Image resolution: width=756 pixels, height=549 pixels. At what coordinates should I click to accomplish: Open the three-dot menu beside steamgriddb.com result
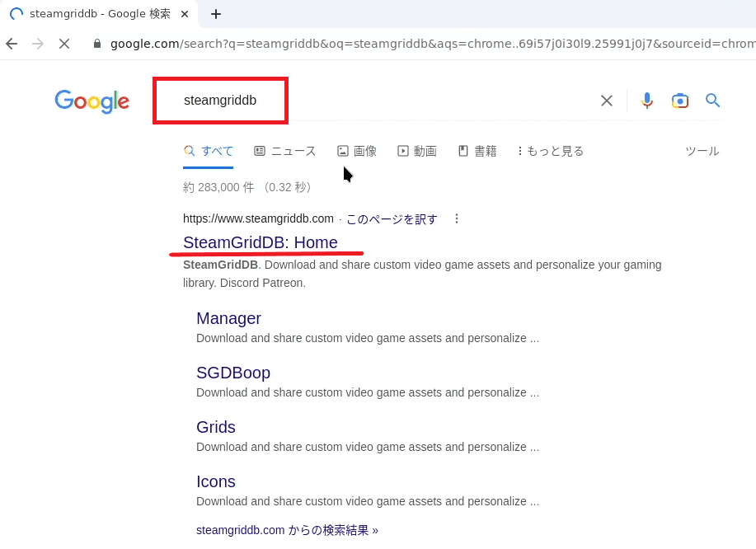coord(457,218)
